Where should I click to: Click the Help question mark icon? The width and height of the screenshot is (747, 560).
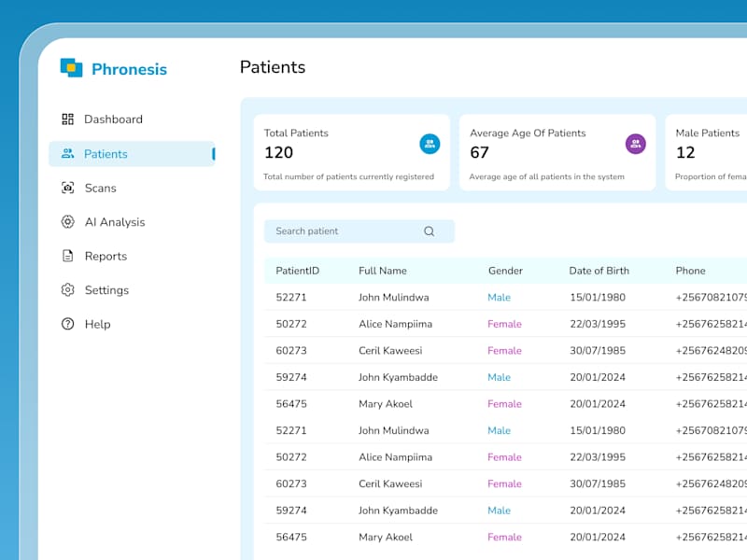pyautogui.click(x=67, y=324)
